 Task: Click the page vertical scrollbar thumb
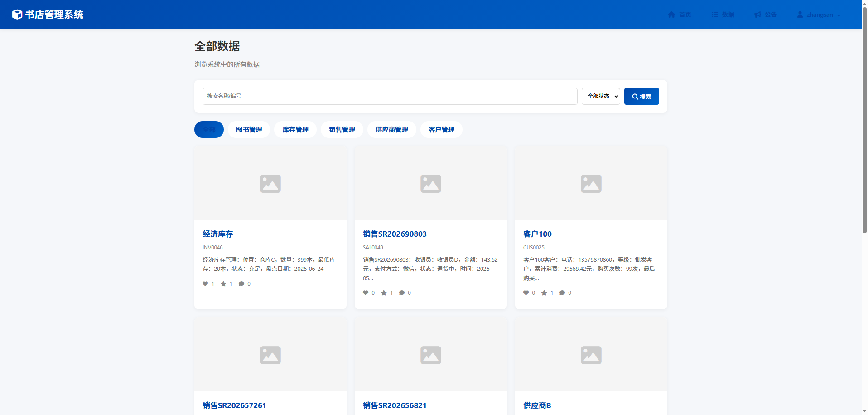coord(864,120)
